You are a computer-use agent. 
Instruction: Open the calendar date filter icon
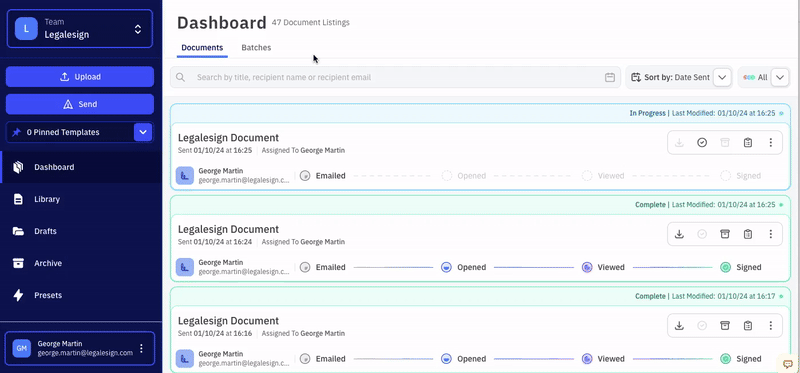[610, 78]
